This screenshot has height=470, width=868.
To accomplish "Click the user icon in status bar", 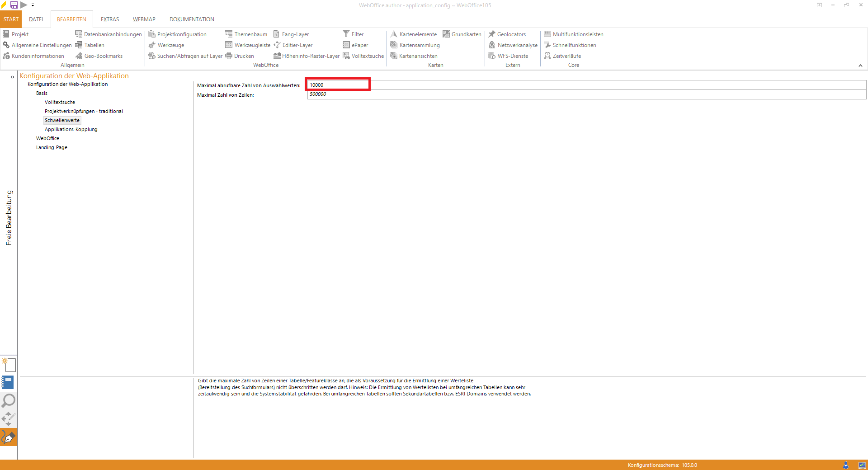I will [846, 465].
